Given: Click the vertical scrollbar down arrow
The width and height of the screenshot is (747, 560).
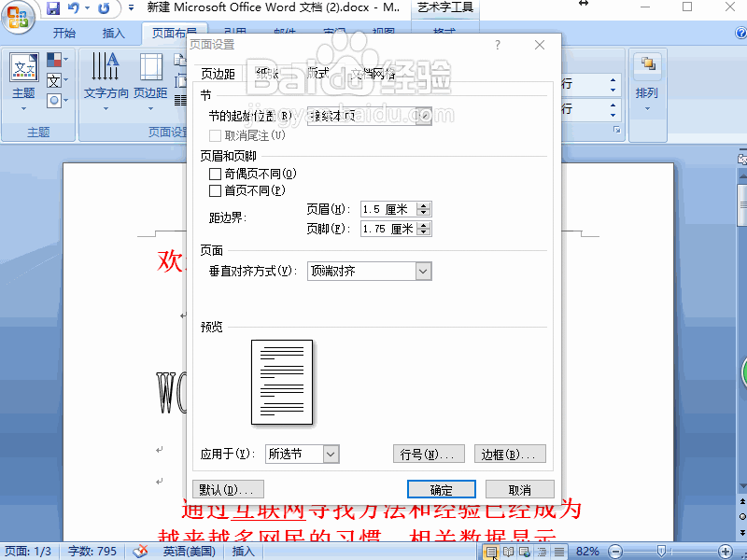Looking at the screenshot, I should click(742, 486).
